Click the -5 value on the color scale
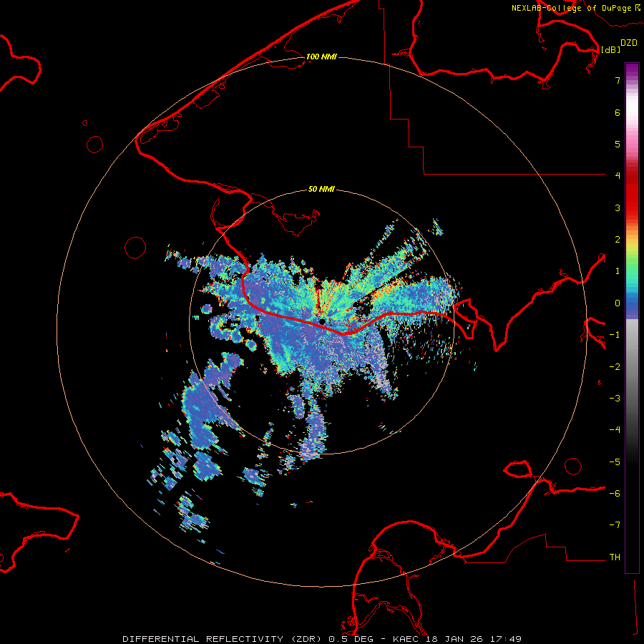 (615, 462)
